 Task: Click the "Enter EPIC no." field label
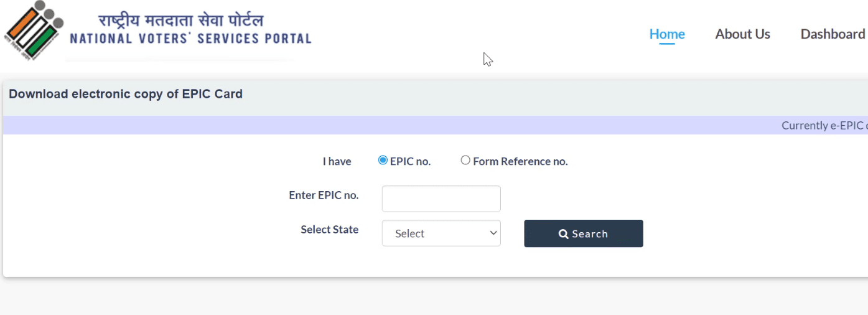324,195
